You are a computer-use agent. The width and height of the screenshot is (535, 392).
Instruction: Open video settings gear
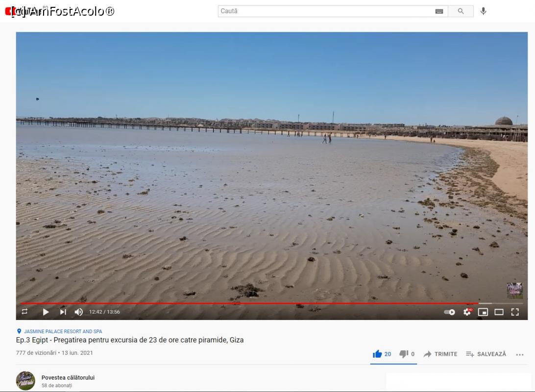click(x=467, y=312)
